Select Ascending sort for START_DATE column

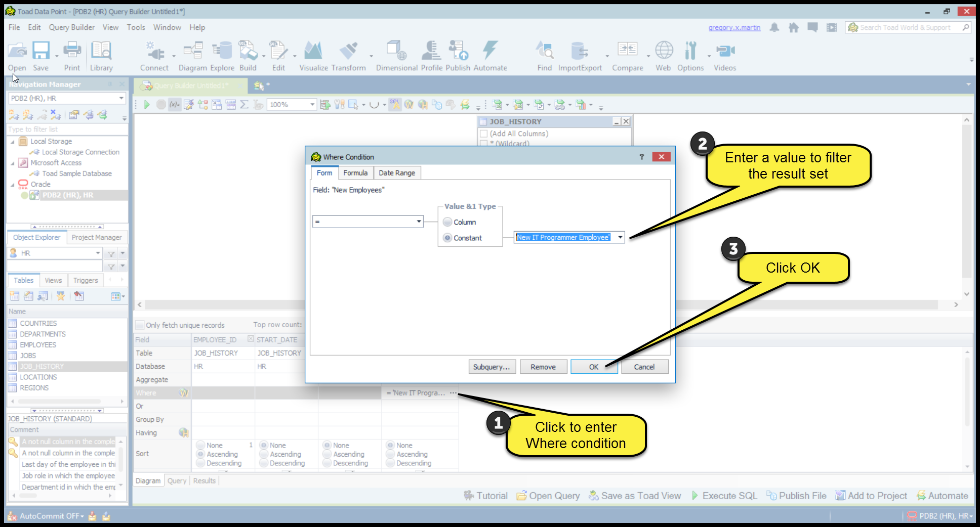pos(264,454)
